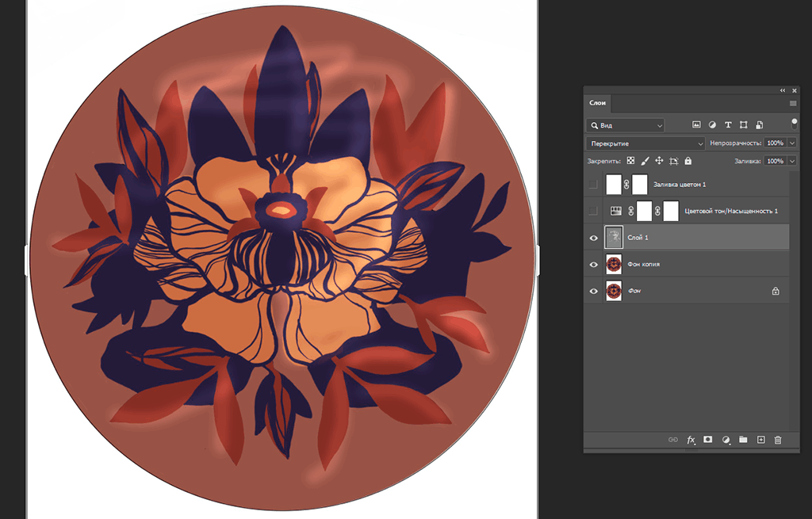Image resolution: width=812 pixels, height=519 pixels.
Task: Switch to the Слои tab
Action: point(597,103)
